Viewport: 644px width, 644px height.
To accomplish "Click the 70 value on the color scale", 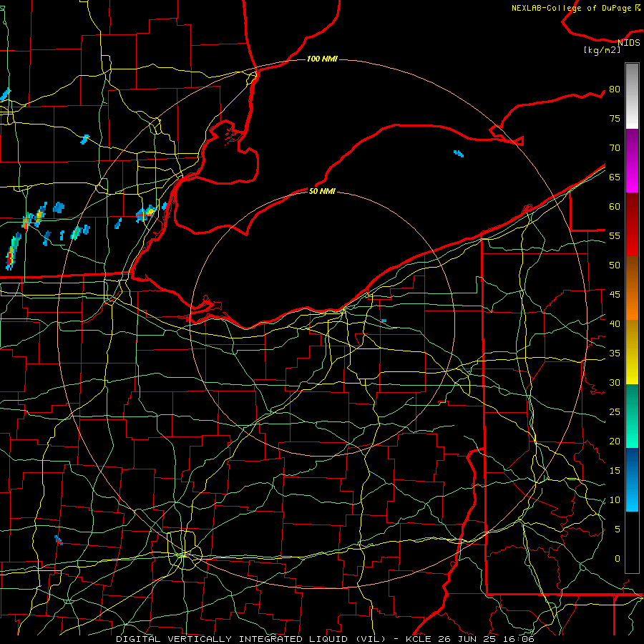I will pos(615,148).
